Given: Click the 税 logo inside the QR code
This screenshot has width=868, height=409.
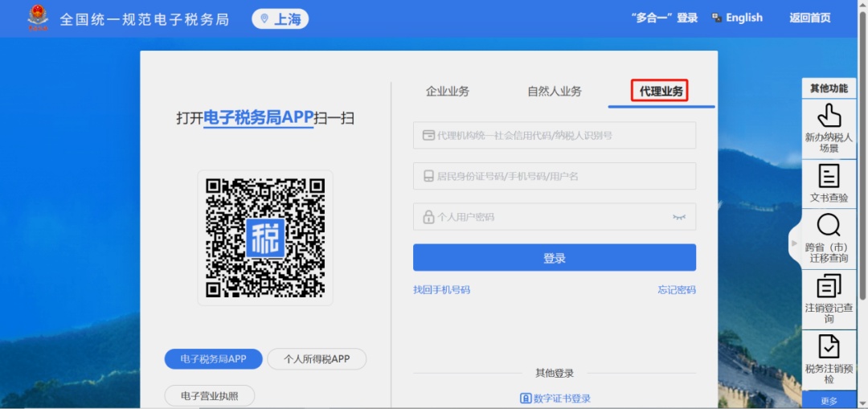Looking at the screenshot, I should click(x=265, y=238).
